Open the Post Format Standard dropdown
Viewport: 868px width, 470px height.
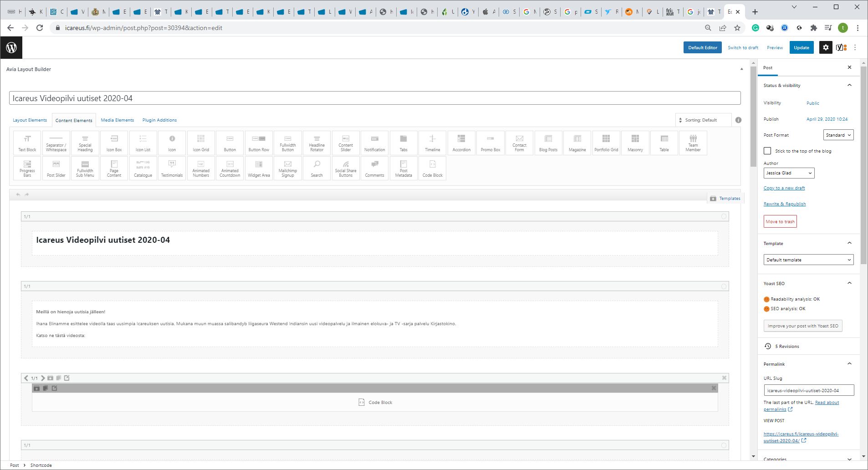[x=838, y=135]
